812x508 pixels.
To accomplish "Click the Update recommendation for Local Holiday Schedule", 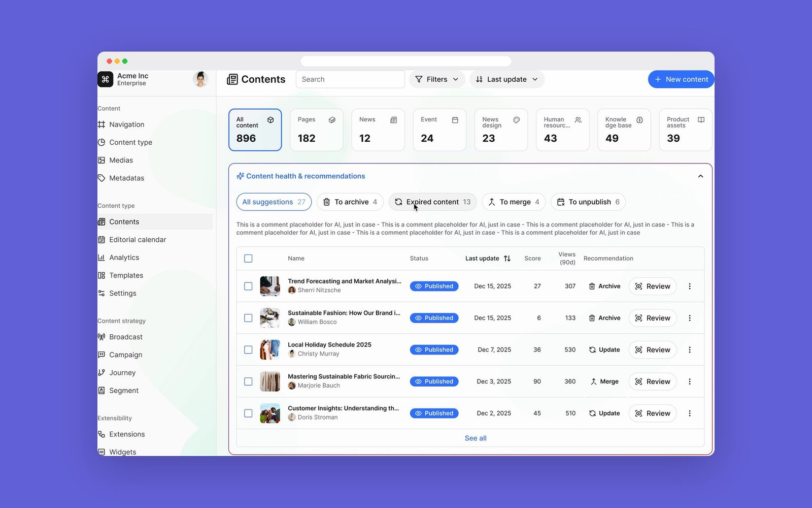I will [604, 350].
